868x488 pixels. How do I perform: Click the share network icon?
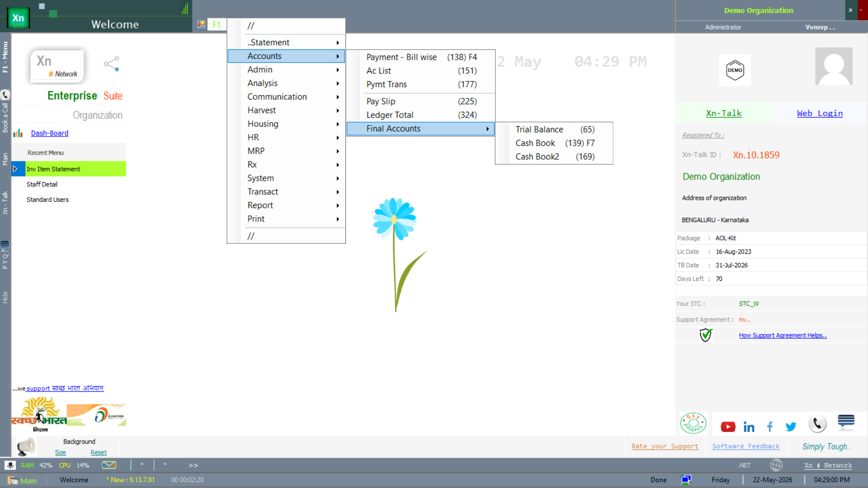point(111,64)
